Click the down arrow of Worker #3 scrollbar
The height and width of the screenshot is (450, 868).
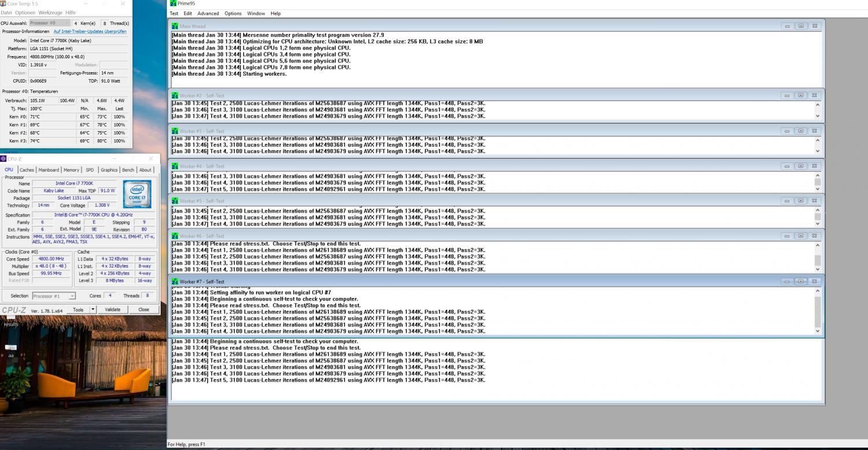[818, 151]
